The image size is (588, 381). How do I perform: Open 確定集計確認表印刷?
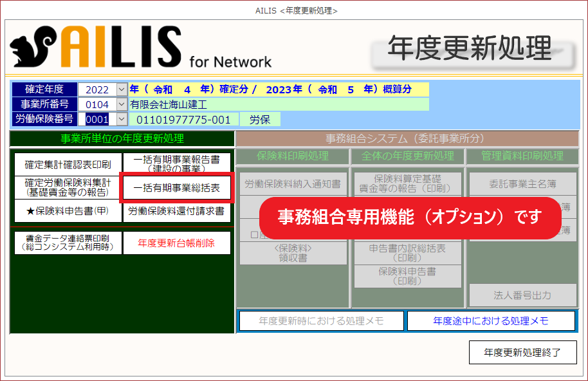[68, 163]
